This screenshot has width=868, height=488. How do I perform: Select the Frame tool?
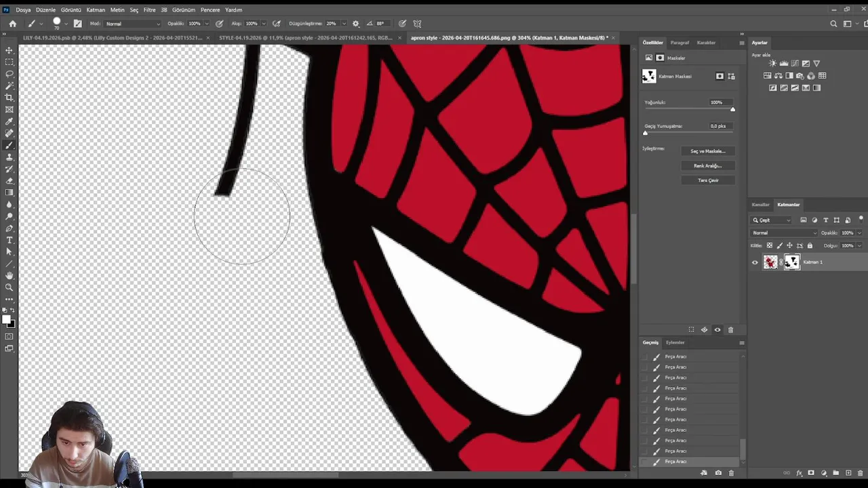[x=9, y=109]
